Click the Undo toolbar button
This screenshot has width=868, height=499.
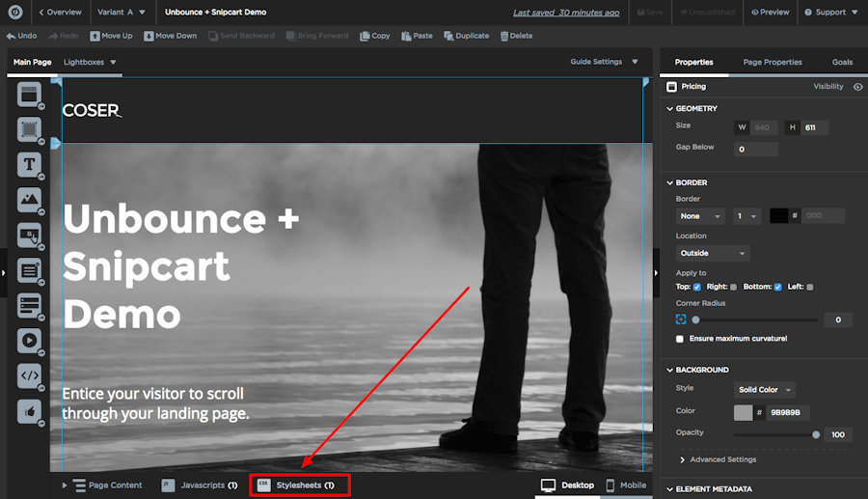click(x=21, y=36)
